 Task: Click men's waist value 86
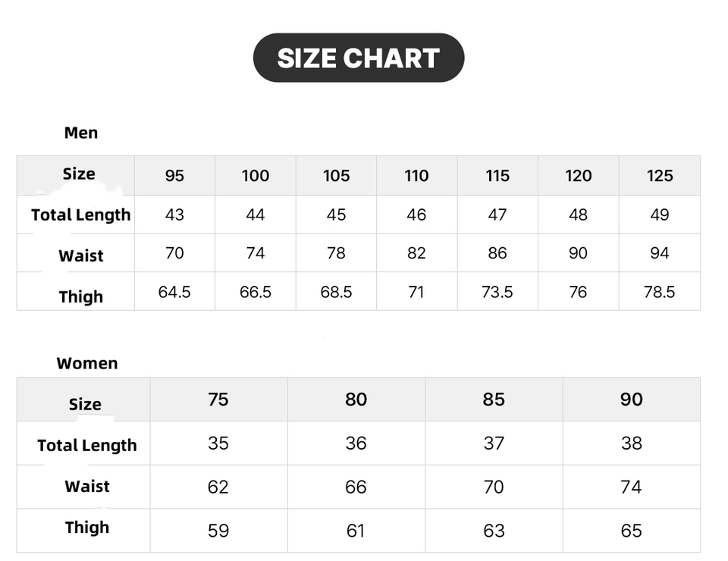click(x=497, y=253)
